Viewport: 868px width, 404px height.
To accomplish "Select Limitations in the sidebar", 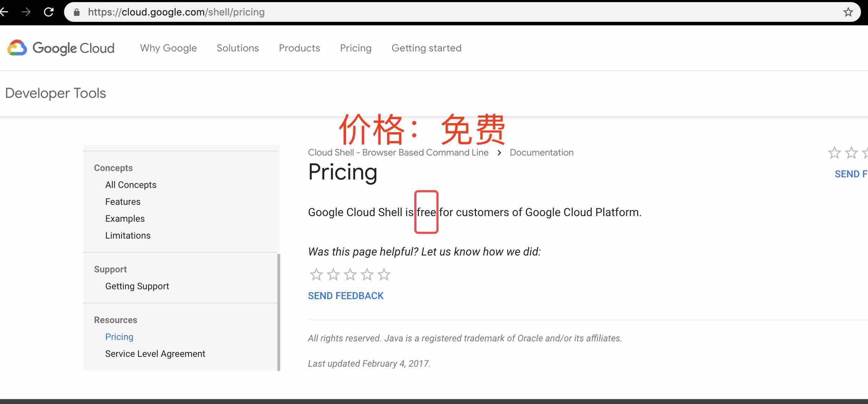I will click(128, 235).
